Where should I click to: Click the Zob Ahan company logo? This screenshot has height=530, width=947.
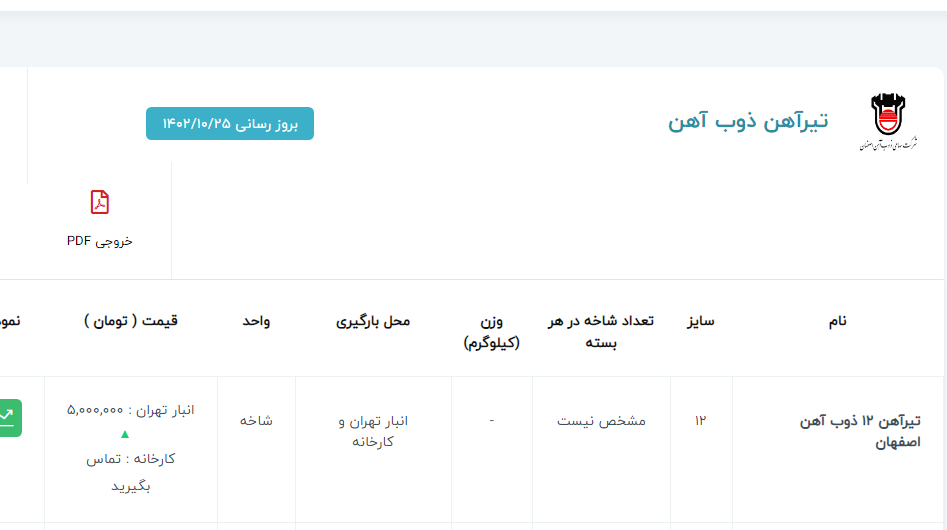tap(885, 122)
